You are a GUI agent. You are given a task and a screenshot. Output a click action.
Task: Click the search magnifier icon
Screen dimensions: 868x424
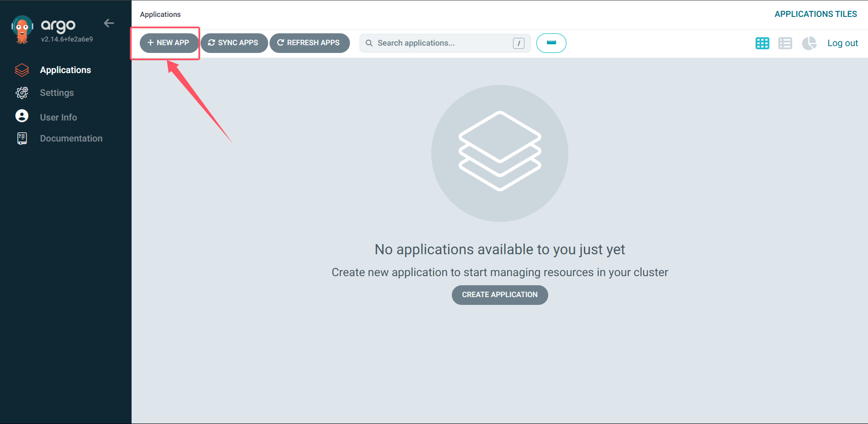pos(369,43)
